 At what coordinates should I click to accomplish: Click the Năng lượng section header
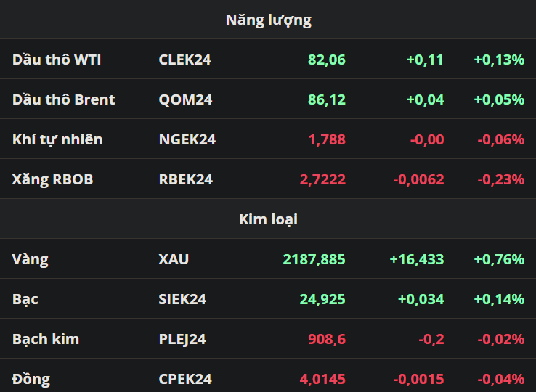[268, 20]
